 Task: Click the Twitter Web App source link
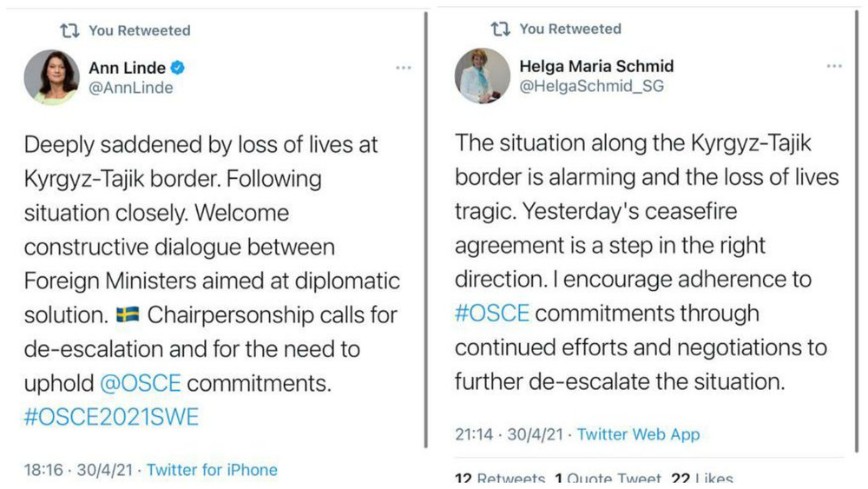click(x=638, y=434)
